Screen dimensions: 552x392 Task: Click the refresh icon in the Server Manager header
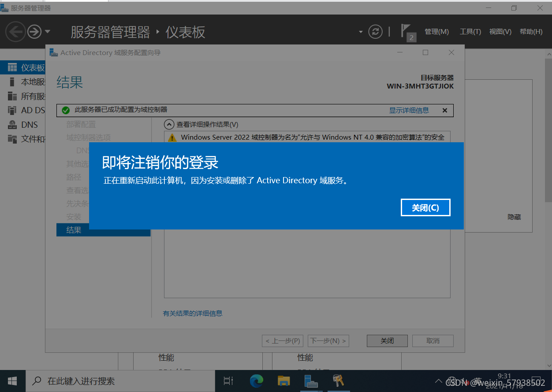(x=375, y=32)
